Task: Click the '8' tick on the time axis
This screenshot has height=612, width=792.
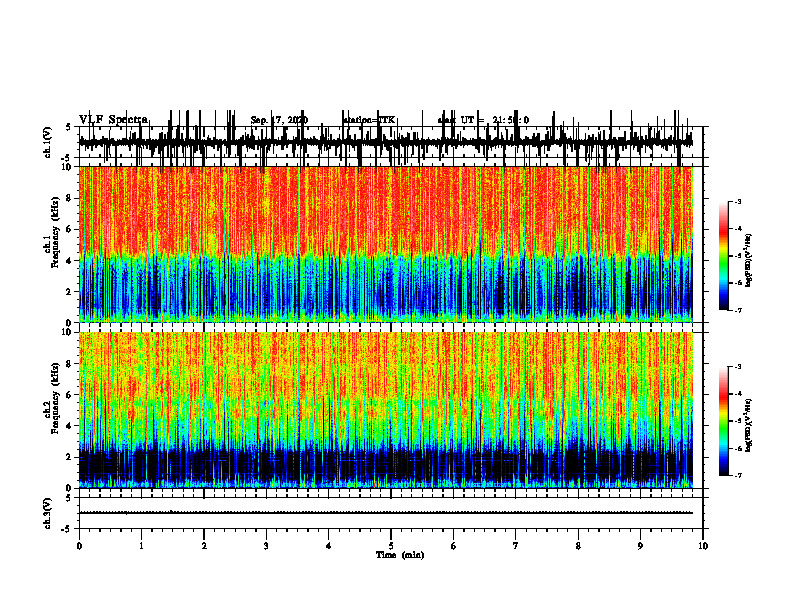Action: (x=578, y=546)
